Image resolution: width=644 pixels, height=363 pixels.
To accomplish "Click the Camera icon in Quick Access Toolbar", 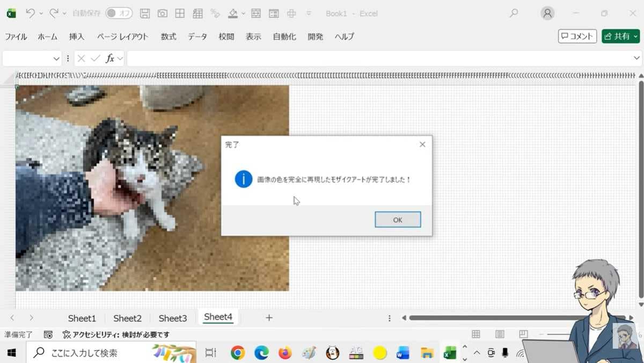I will pyautogui.click(x=162, y=13).
